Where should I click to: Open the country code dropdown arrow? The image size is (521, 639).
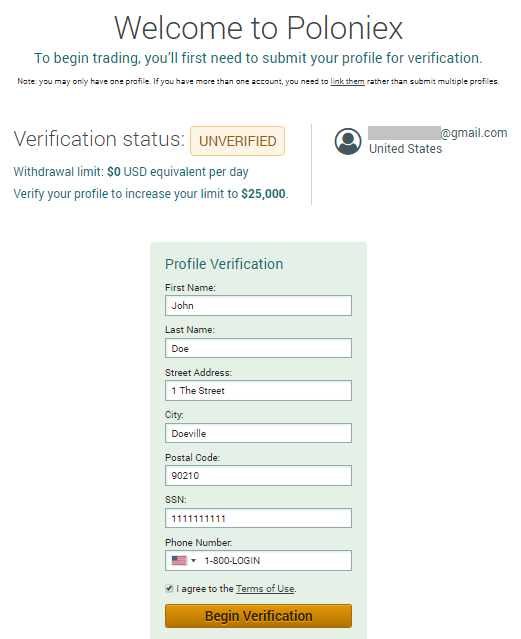coord(194,561)
